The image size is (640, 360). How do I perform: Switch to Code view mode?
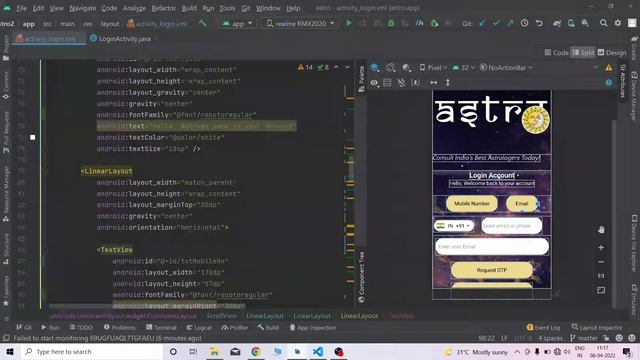(556, 52)
